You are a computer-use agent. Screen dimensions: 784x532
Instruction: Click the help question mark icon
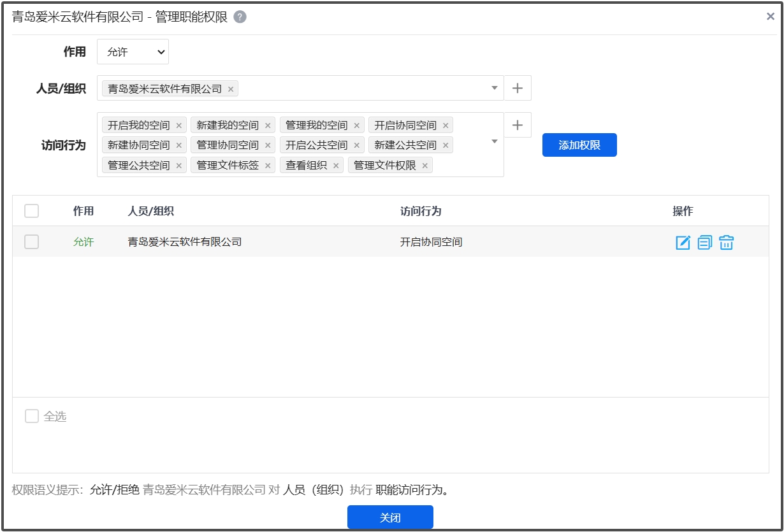240,17
